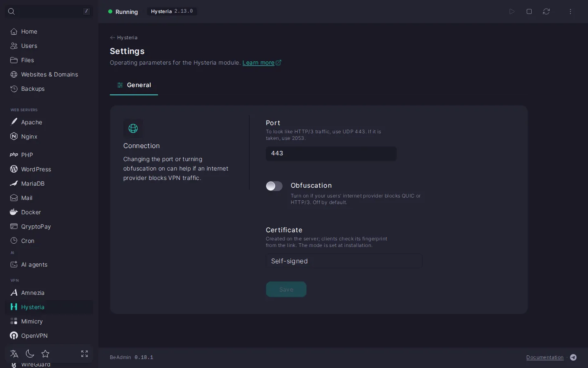The height and width of the screenshot is (368, 588).
Task: Go back via Hysteria breadcrumb link
Action: coord(124,38)
